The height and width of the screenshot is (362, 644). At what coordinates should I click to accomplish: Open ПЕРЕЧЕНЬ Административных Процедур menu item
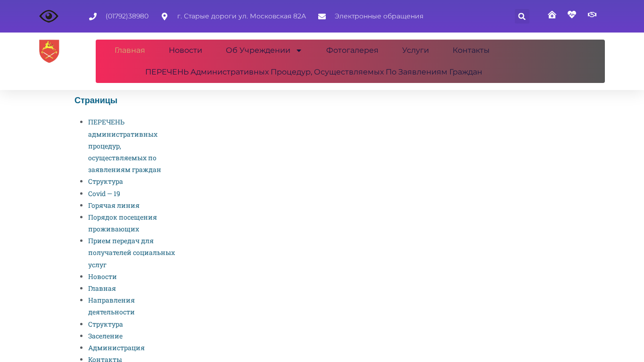[x=314, y=72]
